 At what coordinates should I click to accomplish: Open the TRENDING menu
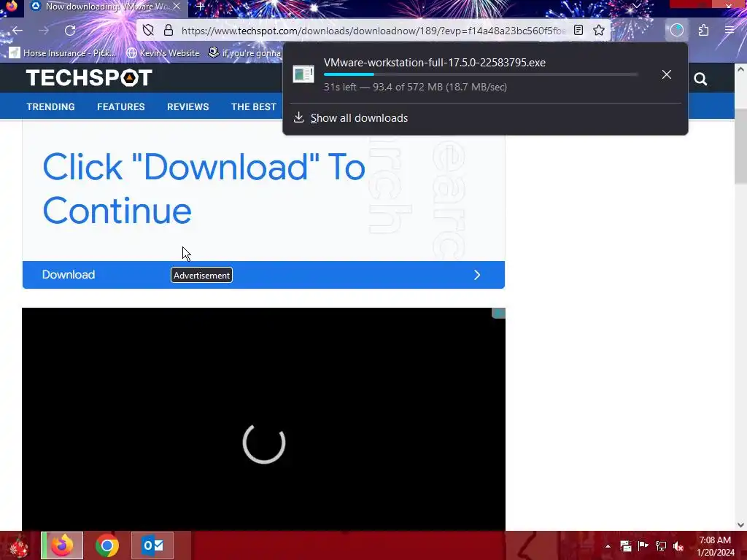point(50,106)
